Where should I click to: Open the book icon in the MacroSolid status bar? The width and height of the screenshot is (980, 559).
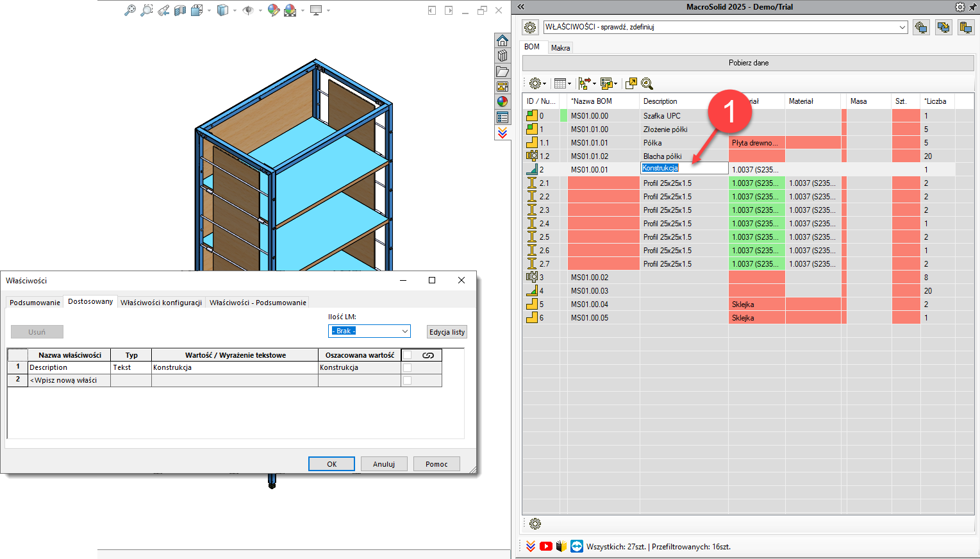(561, 546)
